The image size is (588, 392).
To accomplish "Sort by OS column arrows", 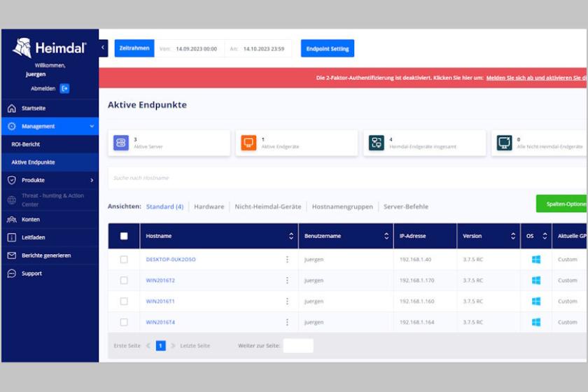I will click(545, 236).
